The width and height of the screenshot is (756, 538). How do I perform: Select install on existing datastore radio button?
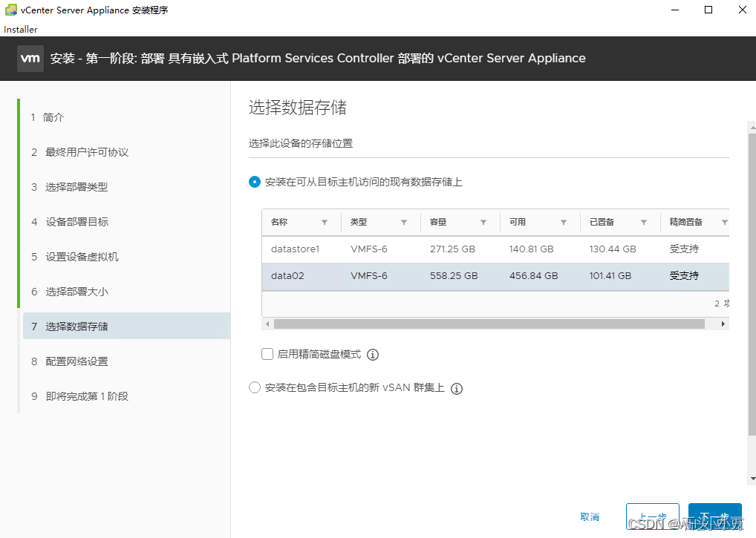pos(255,182)
